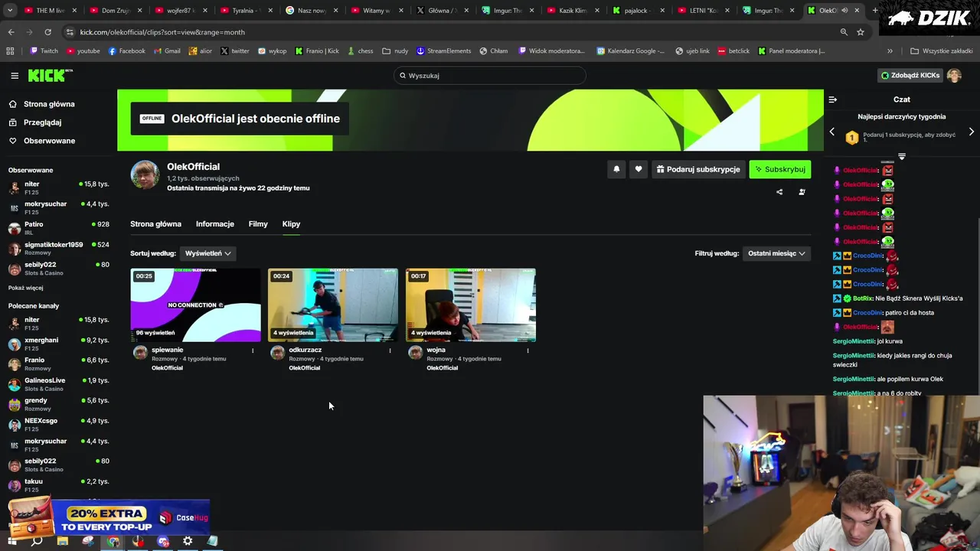Click the CaseHug ad banner
Screen dimensions: 980x551
(107, 518)
